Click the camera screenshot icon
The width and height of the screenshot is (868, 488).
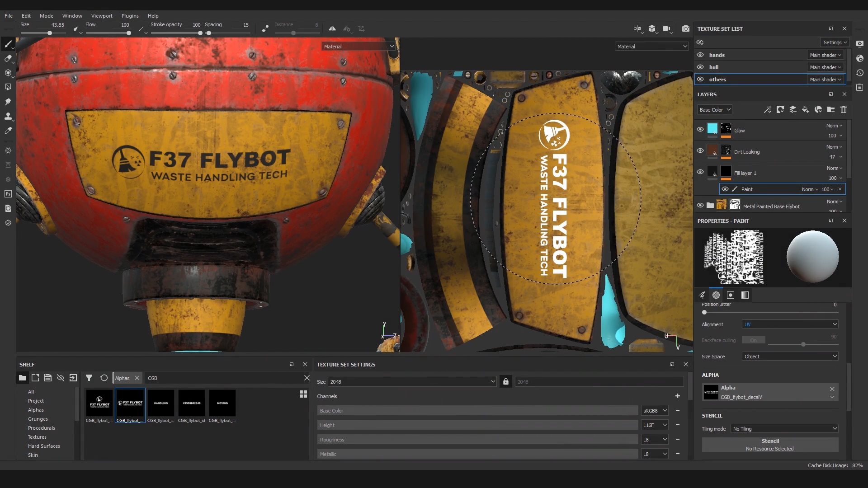(x=685, y=28)
